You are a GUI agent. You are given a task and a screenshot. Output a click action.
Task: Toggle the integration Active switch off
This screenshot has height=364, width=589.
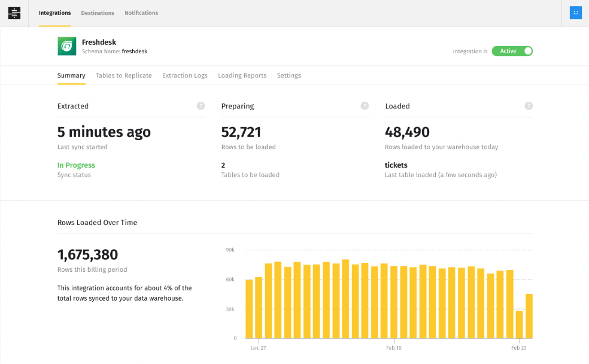pyautogui.click(x=512, y=51)
